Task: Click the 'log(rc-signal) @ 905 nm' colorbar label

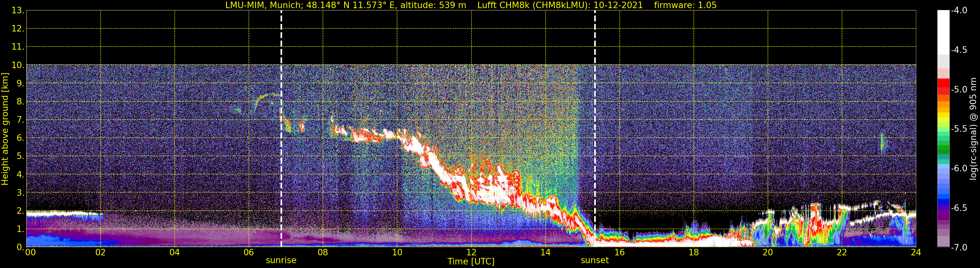Action: 973,129
